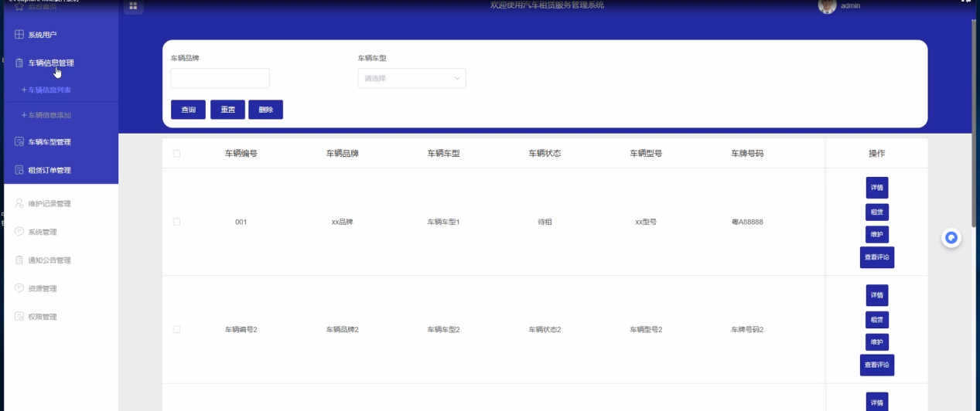Click the 查询 search button
The image size is (980, 411).
[x=189, y=110]
